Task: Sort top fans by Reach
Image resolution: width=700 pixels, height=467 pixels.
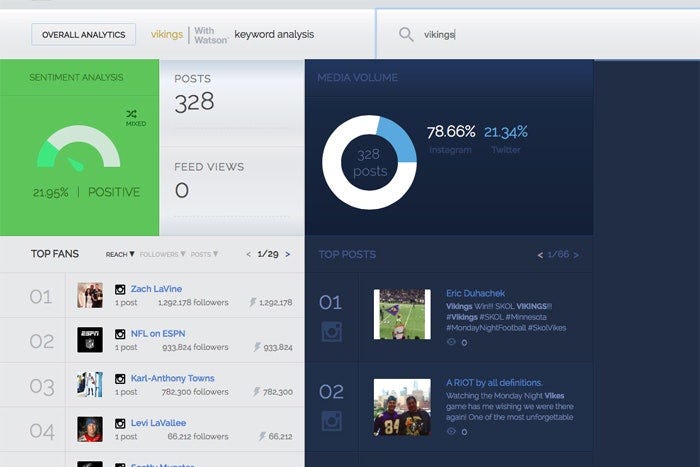Action: (120, 254)
